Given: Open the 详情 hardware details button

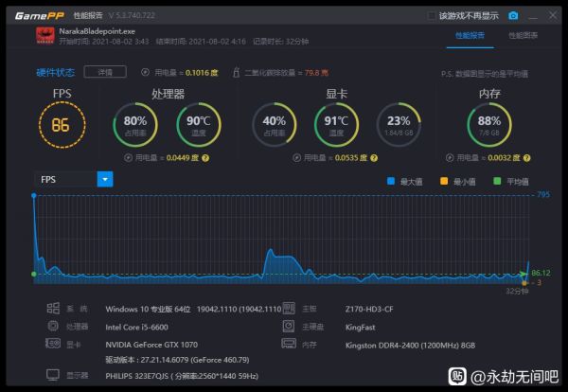Looking at the screenshot, I should [105, 72].
